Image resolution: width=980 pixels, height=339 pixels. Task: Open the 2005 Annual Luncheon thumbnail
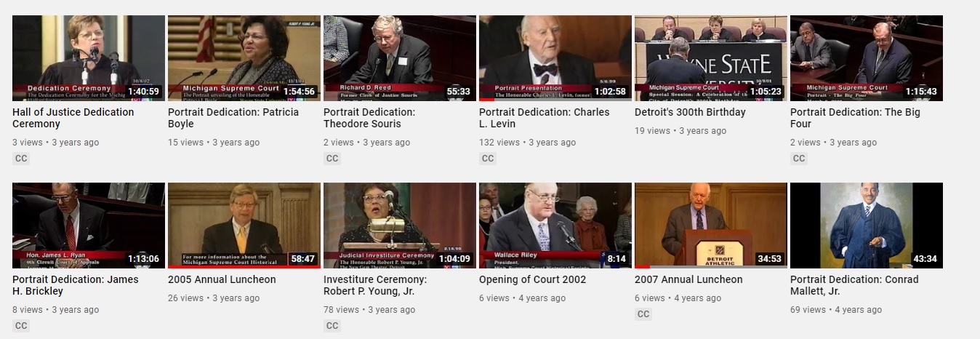pos(244,226)
